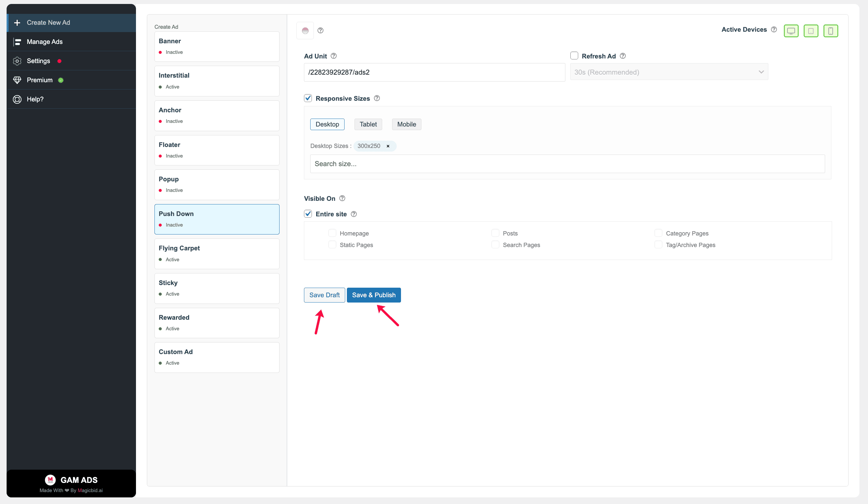The width and height of the screenshot is (868, 504).
Task: Click help icon next to Ad Unit
Action: tap(333, 56)
